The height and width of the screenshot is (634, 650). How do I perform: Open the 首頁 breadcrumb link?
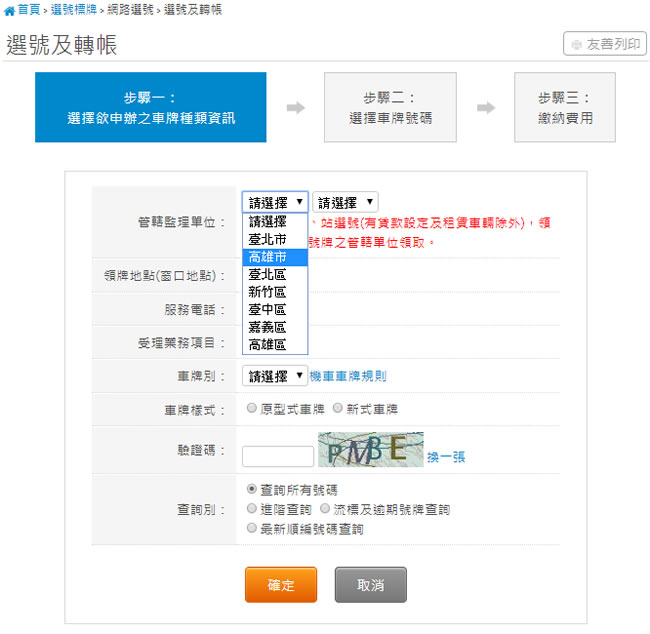click(x=29, y=10)
